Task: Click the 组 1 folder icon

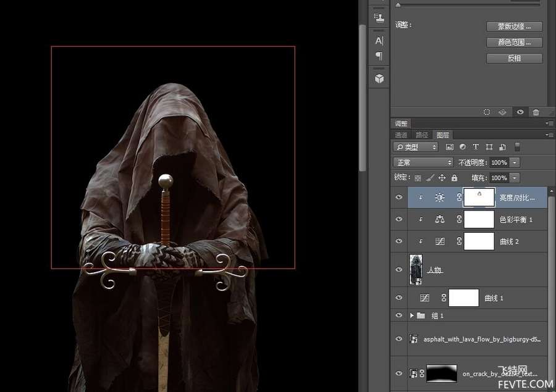Action: click(421, 315)
